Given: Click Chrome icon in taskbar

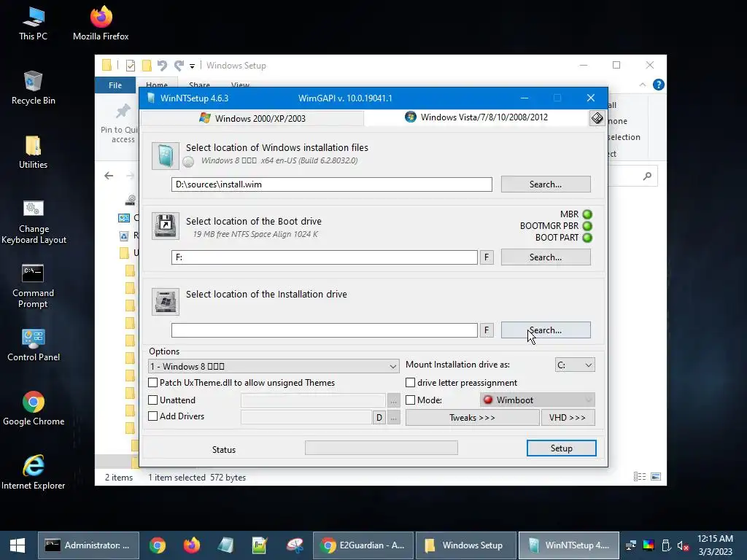Looking at the screenshot, I should point(158,545).
